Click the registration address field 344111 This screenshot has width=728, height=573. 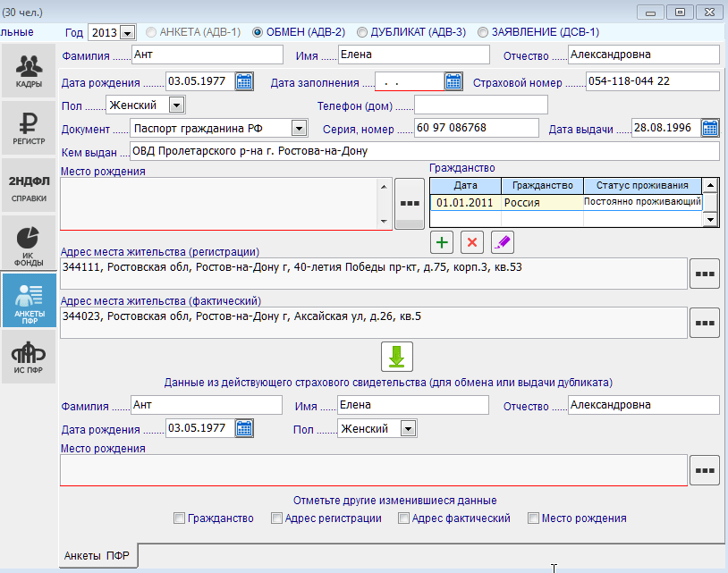tap(374, 274)
